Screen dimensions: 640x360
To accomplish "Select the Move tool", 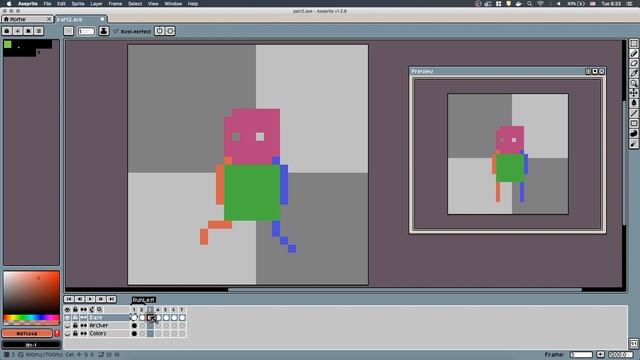I will 633,93.
